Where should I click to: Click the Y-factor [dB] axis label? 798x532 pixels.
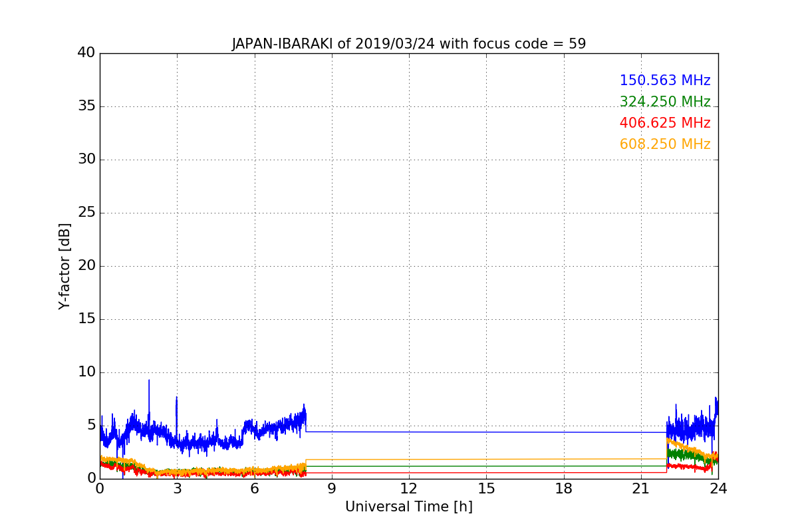65,266
